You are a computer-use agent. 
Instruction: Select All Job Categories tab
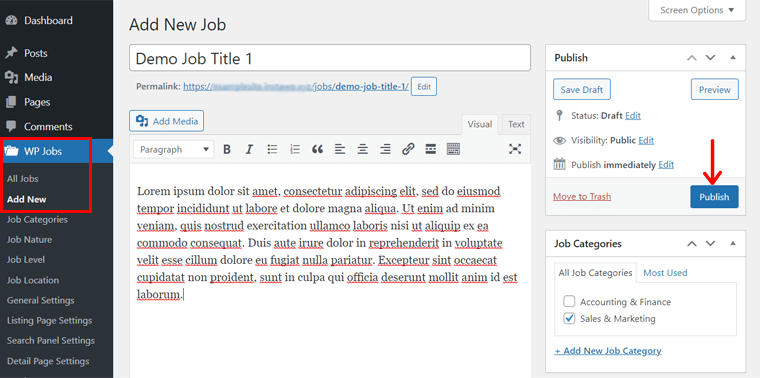[596, 273]
